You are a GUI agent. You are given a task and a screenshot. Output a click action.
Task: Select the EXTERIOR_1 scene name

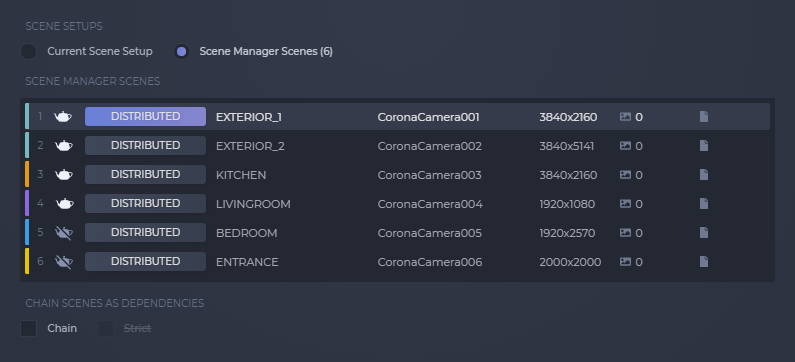[249, 117]
